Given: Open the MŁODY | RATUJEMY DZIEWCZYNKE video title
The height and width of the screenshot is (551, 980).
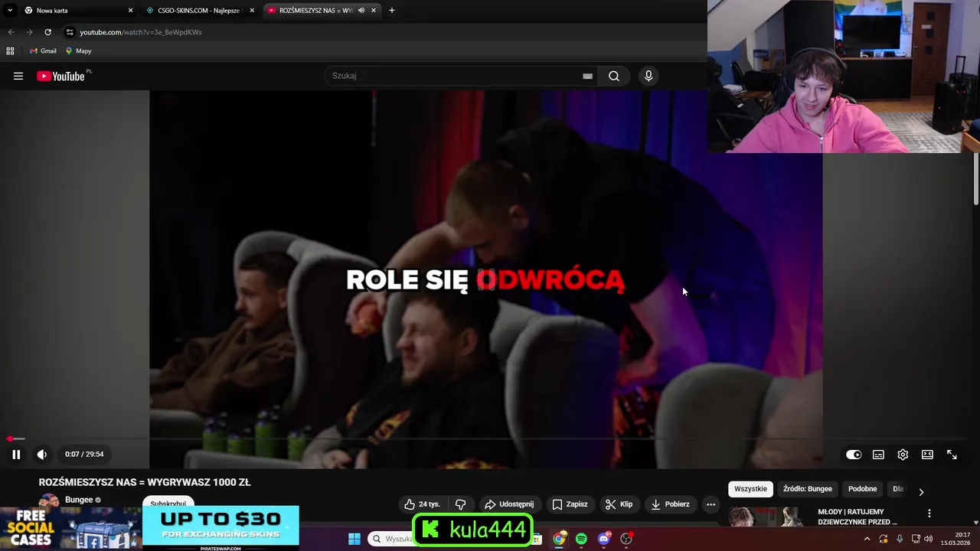Looking at the screenshot, I should (857, 517).
